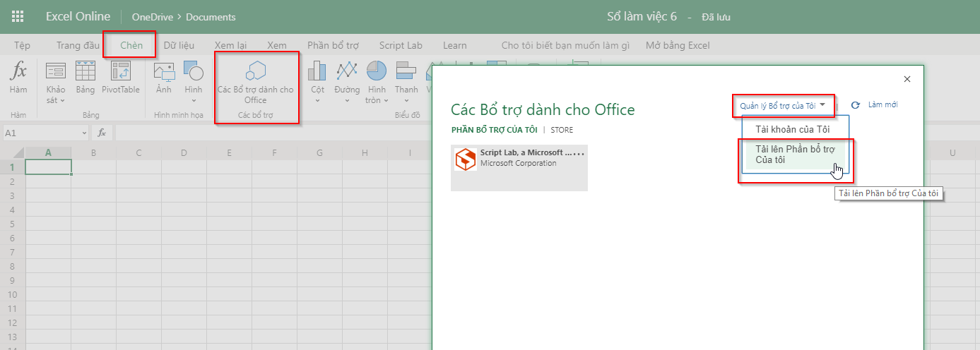Screen dimensions: 980x350
Task: Click the fx formula bar icon
Action: pos(102,132)
